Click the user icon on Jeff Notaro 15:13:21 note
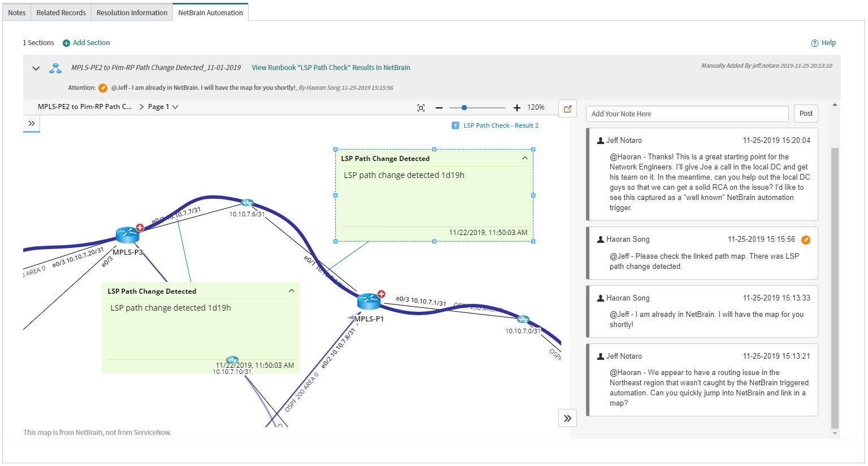Viewport: 868px width, 466px height. (x=601, y=356)
